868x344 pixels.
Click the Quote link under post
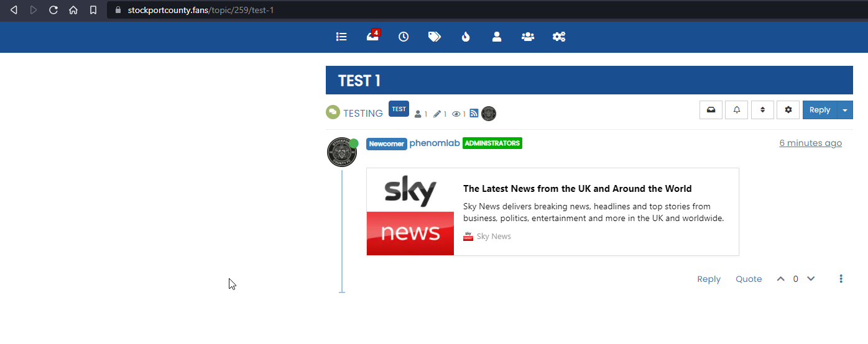coord(749,279)
